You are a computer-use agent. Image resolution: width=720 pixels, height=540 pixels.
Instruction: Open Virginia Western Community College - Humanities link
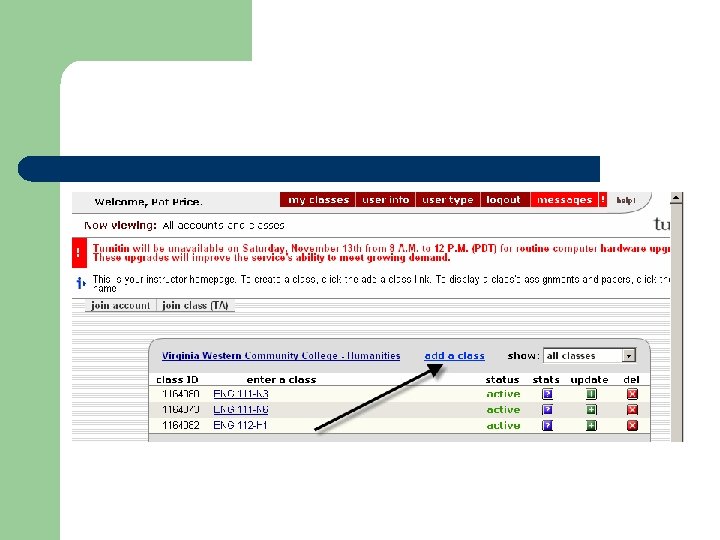coord(281,356)
